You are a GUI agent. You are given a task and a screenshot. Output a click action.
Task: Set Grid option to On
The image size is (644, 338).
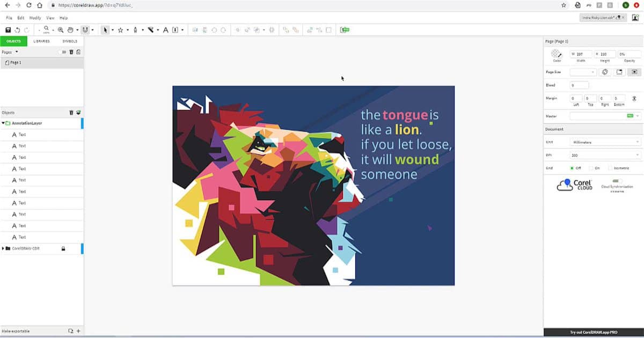[591, 168]
